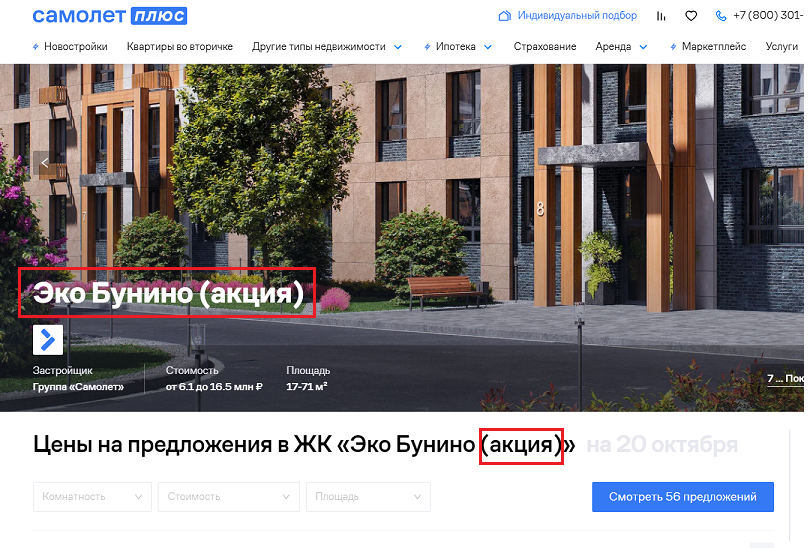Open favorites heart icon

(691, 16)
